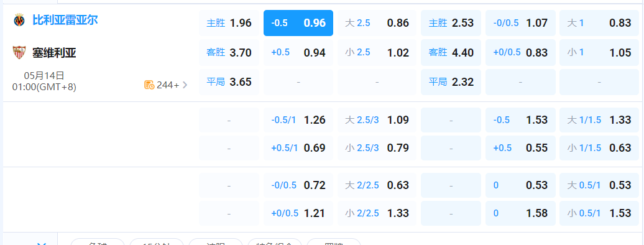644x245 pixels.
Task: Choose 大 2/2.5 at 0.63
Action: pyautogui.click(x=377, y=185)
